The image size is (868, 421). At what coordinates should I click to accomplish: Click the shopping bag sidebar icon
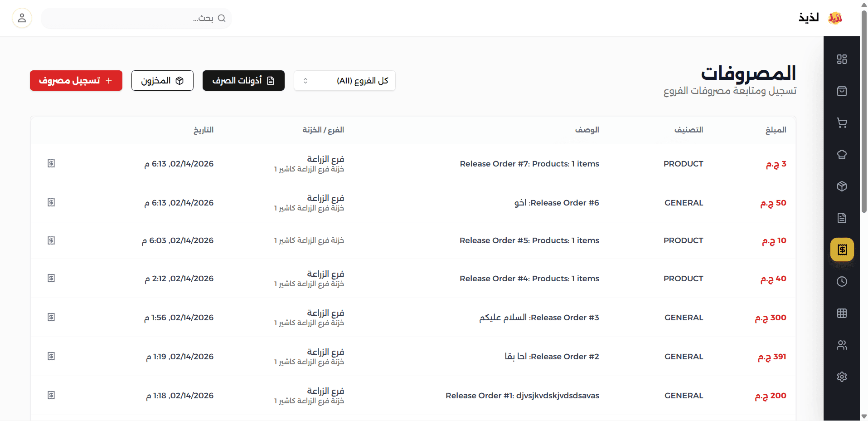click(x=842, y=91)
